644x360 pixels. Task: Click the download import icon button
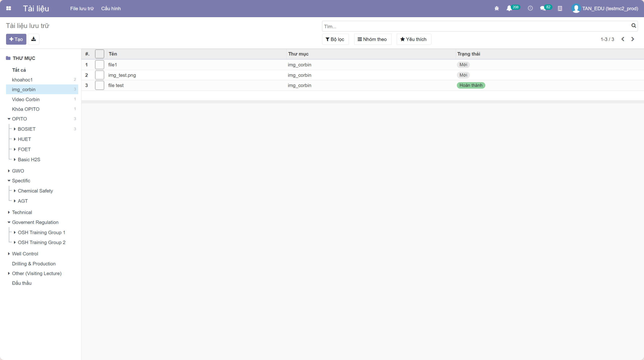[33, 39]
